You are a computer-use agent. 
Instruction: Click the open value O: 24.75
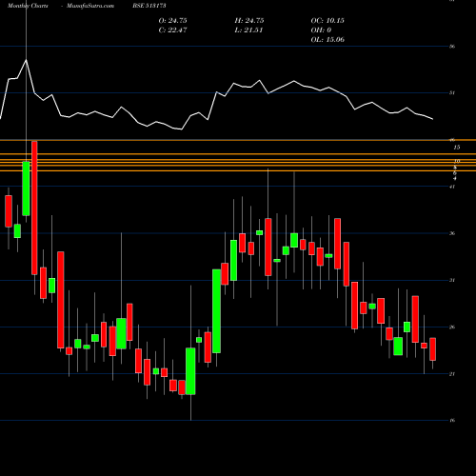click(172, 21)
